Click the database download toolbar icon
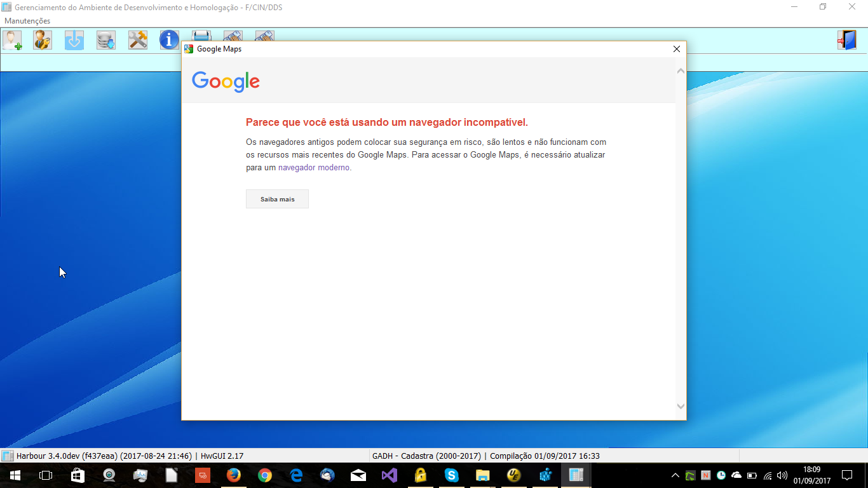 point(106,40)
